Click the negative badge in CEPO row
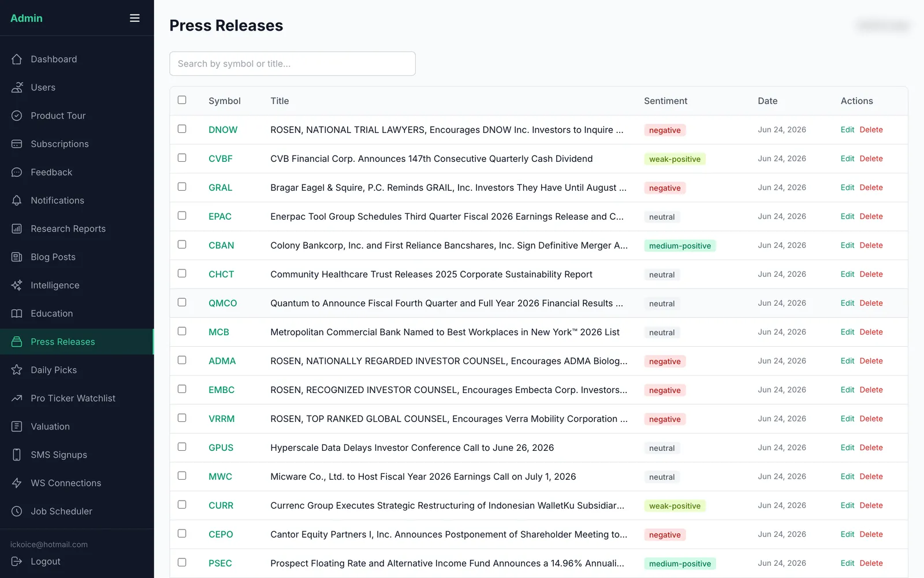 point(665,535)
